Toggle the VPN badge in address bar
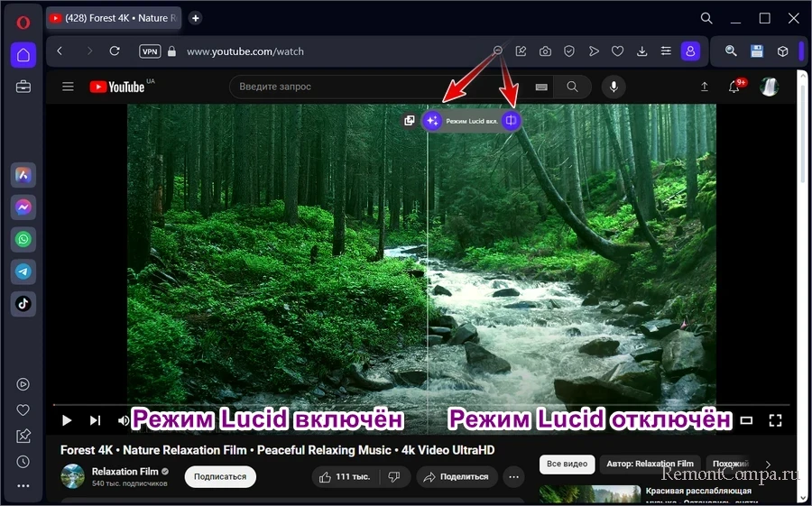The image size is (812, 506). click(150, 51)
